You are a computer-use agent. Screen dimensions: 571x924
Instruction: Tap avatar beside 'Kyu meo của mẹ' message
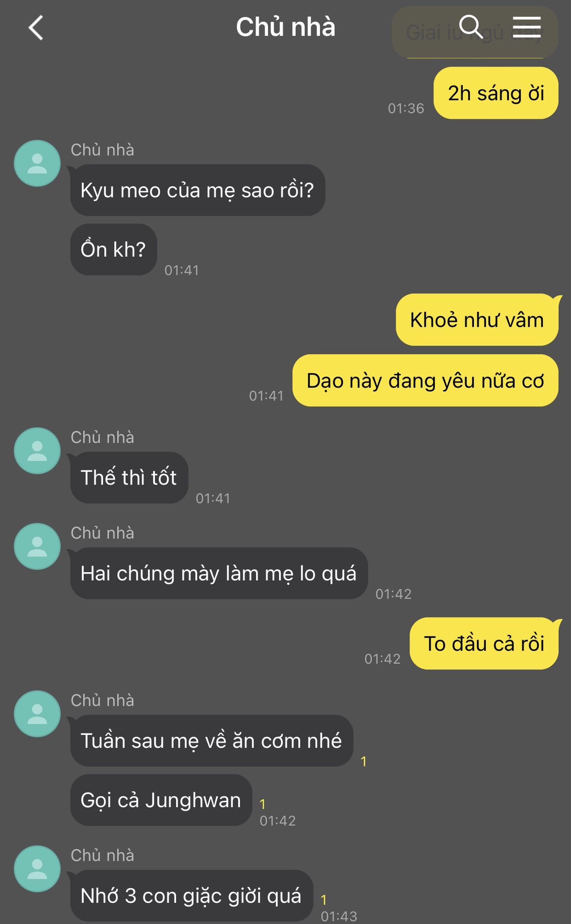[37, 163]
